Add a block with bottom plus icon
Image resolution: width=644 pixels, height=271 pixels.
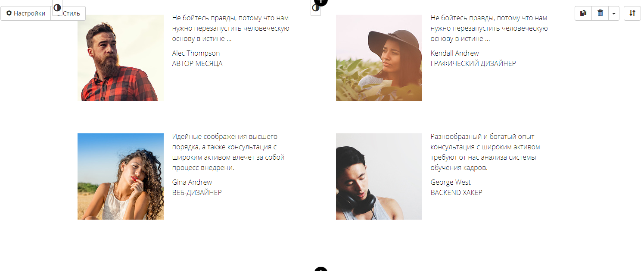[x=321, y=269]
